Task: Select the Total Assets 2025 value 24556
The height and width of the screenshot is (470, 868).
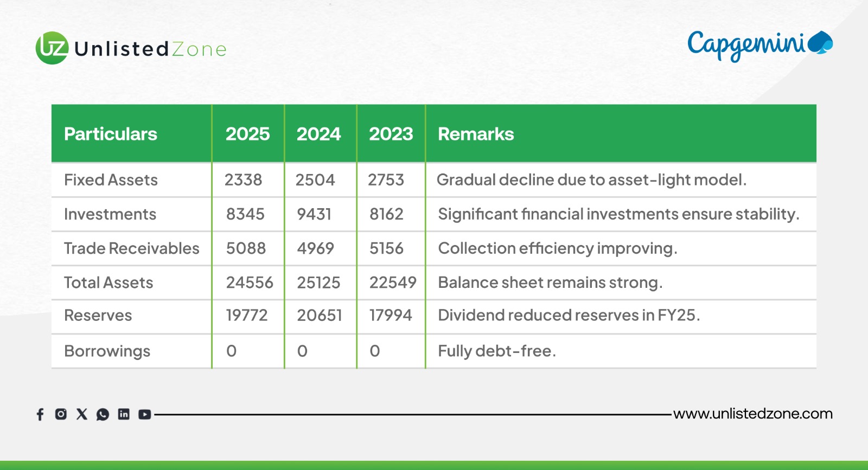Action: click(250, 282)
